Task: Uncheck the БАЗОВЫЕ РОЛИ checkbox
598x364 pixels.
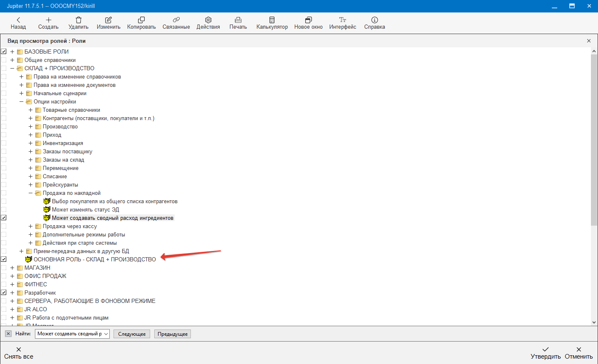Action: [4, 52]
